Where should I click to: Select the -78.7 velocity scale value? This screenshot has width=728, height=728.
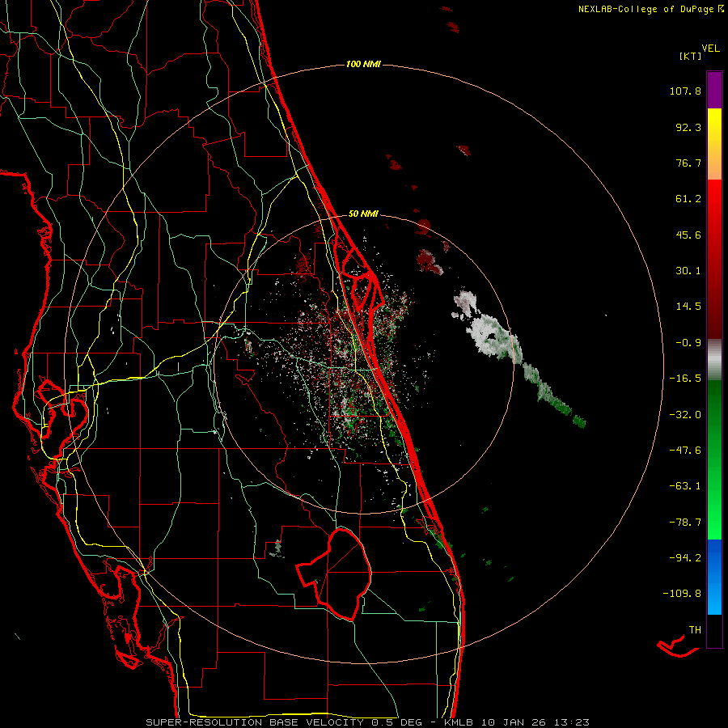click(685, 523)
